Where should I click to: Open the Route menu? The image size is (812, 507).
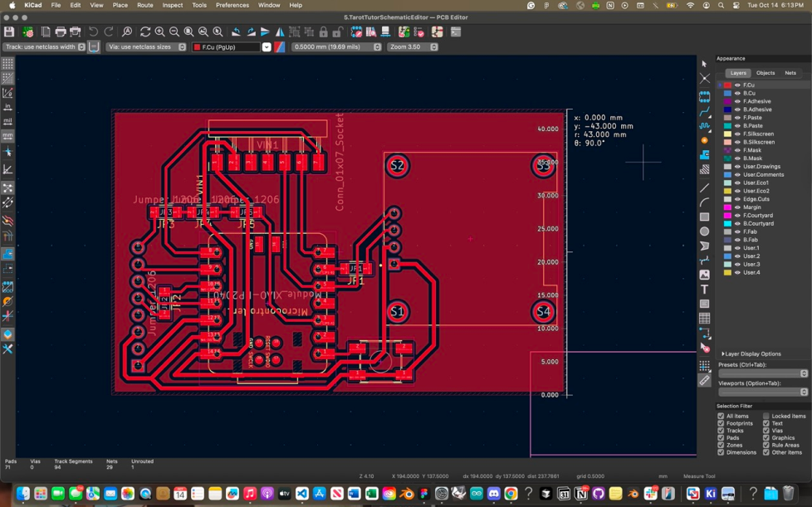click(144, 5)
